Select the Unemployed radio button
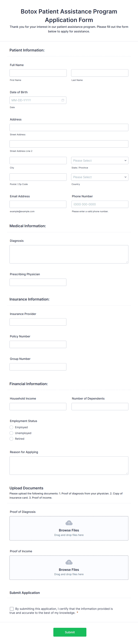 (11, 433)
